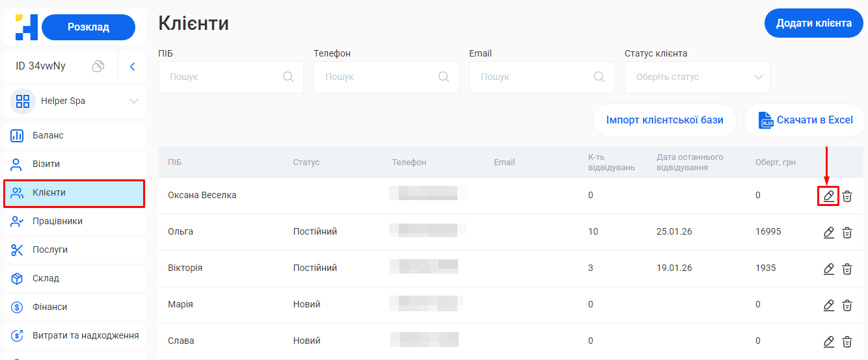
Task: Open the Баланс menu item
Action: [74, 136]
